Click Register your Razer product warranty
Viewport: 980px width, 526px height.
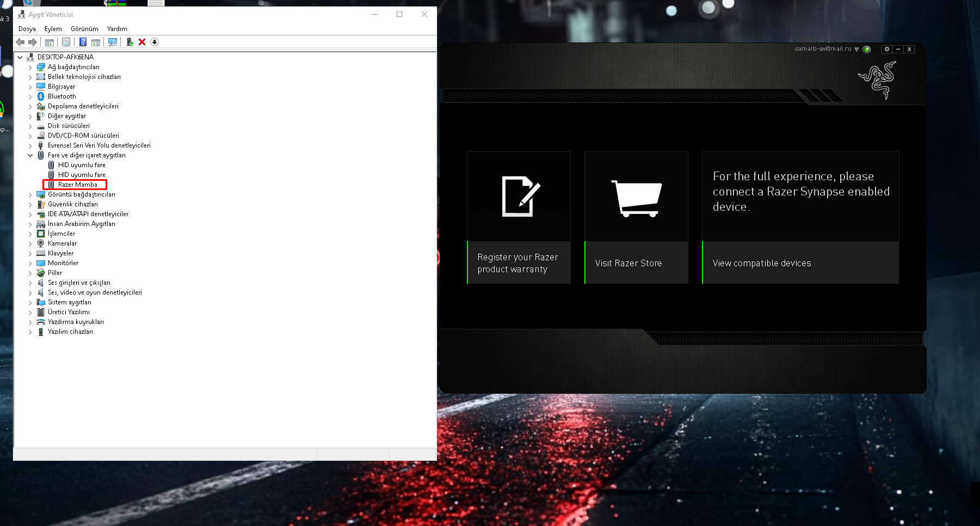519,263
